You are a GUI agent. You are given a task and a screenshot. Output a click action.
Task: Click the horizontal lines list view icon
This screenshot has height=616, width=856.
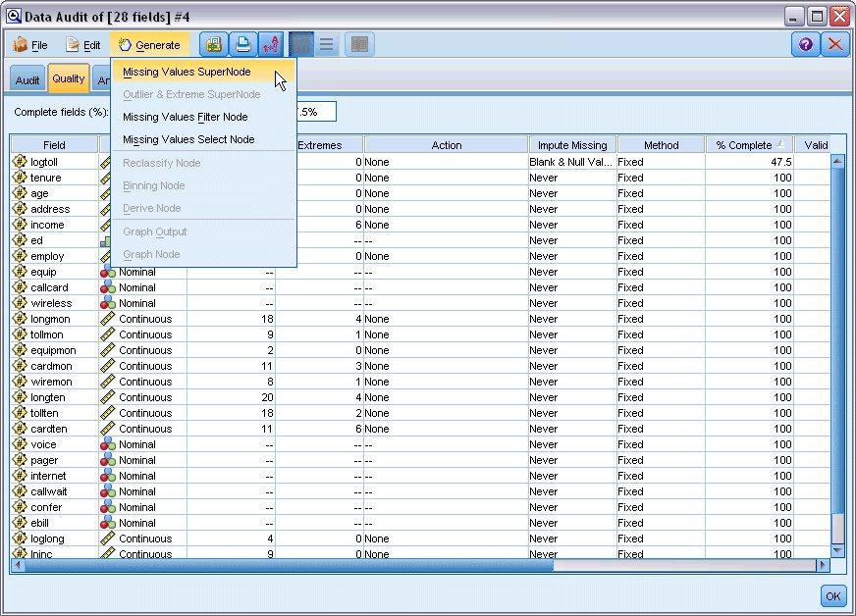pyautogui.click(x=327, y=45)
